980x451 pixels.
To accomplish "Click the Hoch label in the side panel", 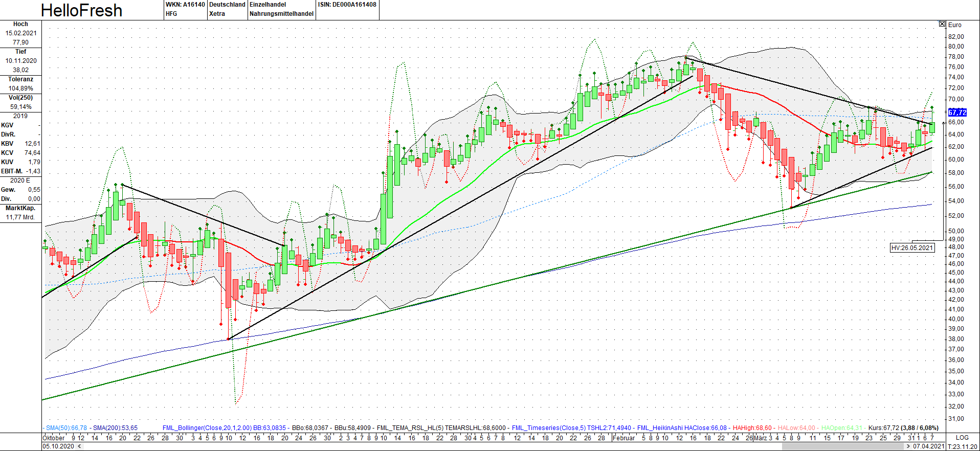I will (20, 24).
